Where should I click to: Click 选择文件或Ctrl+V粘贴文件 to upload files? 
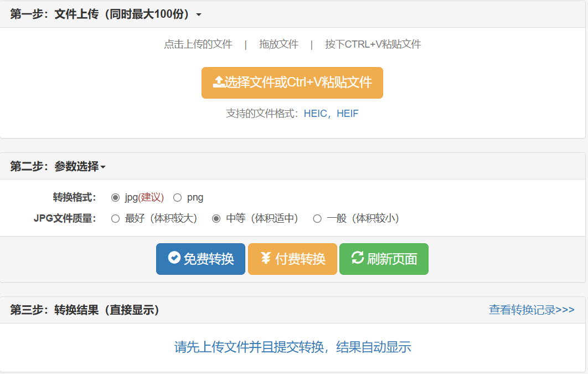292,82
